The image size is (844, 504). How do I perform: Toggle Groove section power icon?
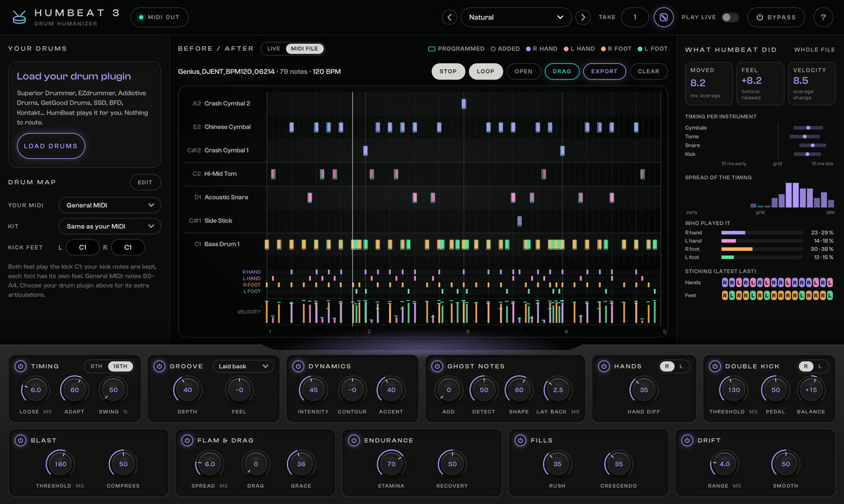point(160,366)
